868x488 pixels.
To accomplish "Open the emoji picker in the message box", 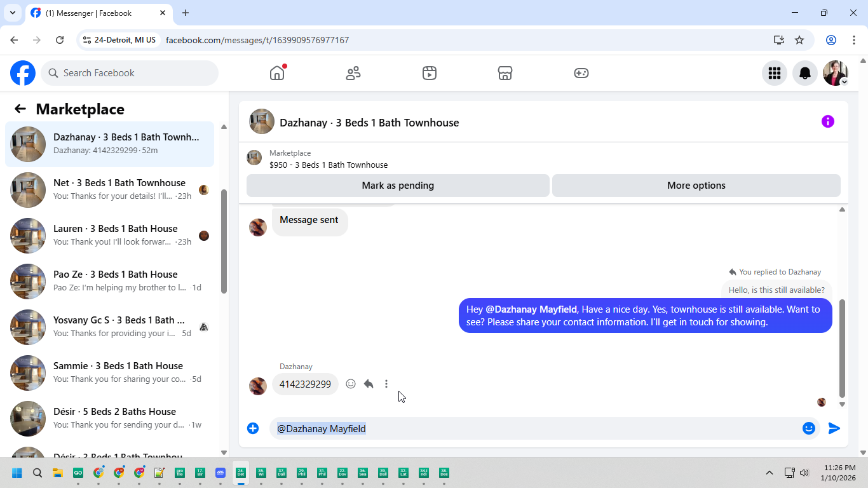I will point(809,428).
